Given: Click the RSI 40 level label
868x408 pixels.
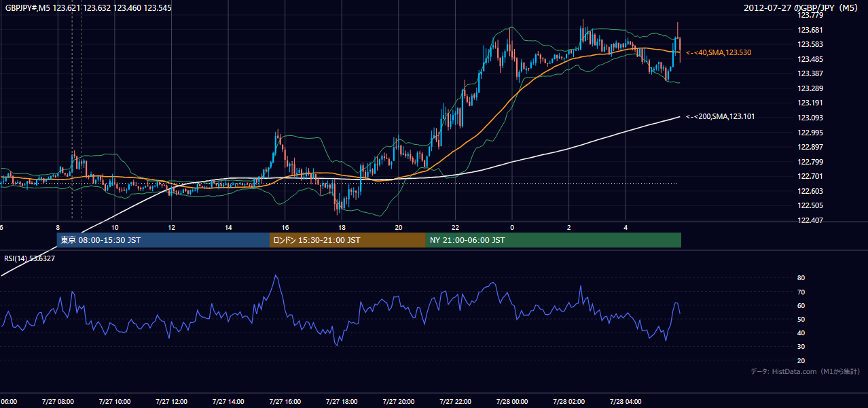Looking at the screenshot, I should pos(801,333).
